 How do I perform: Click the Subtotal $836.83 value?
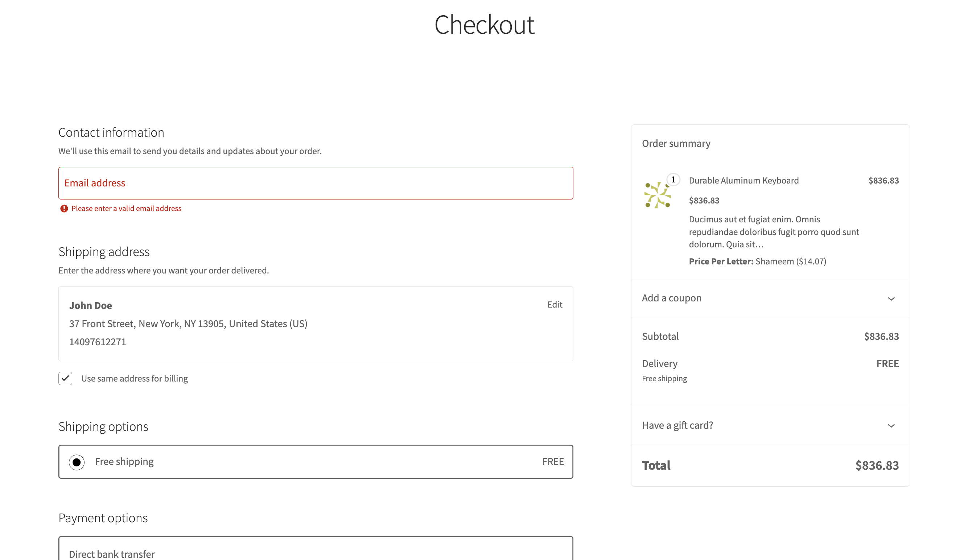pos(881,337)
